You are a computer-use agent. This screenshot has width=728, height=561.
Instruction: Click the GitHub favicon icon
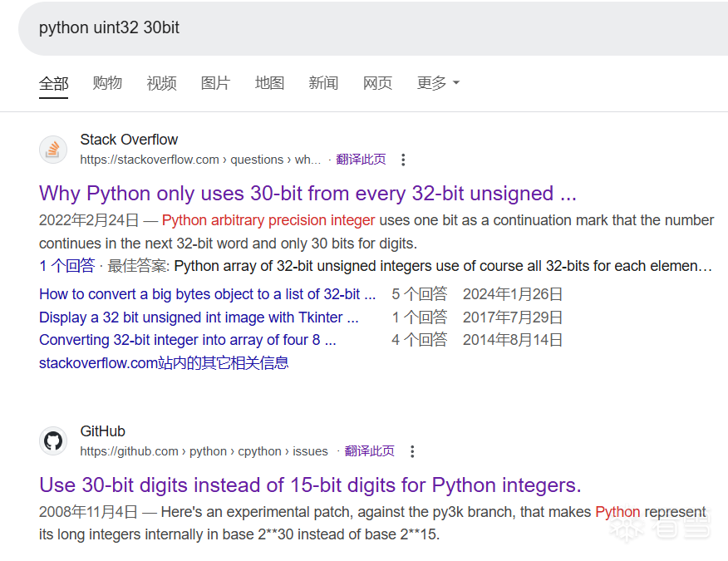(x=53, y=440)
